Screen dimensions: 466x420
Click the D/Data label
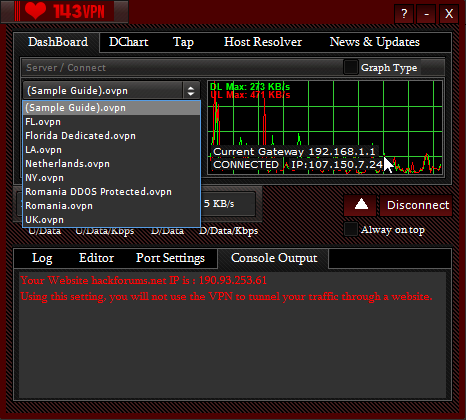pos(167,231)
